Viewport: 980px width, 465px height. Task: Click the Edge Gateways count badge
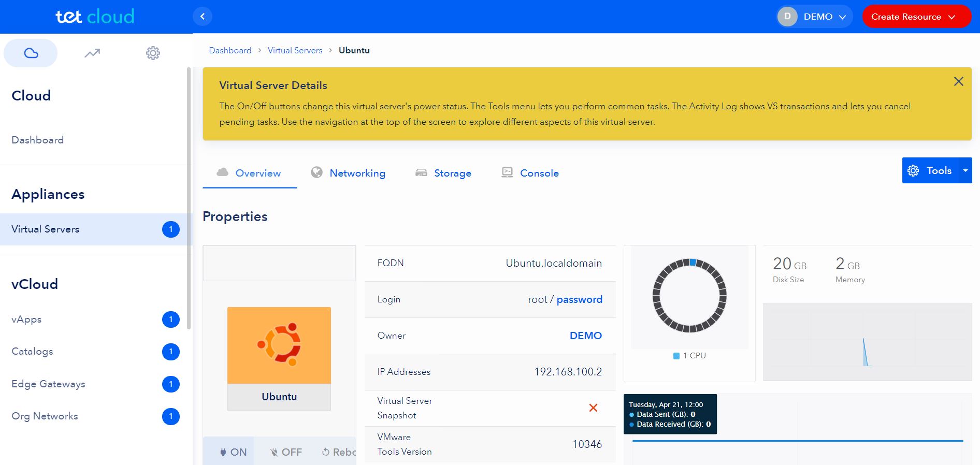tap(171, 384)
